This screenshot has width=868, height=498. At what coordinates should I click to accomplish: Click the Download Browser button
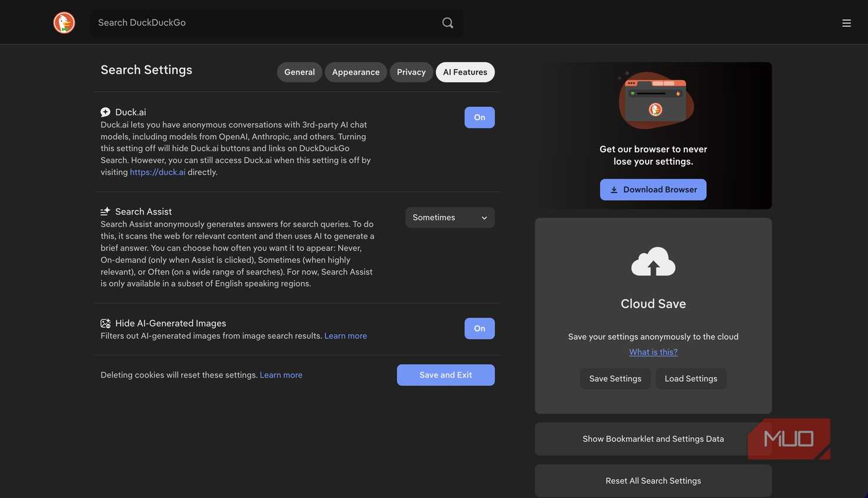(x=653, y=189)
